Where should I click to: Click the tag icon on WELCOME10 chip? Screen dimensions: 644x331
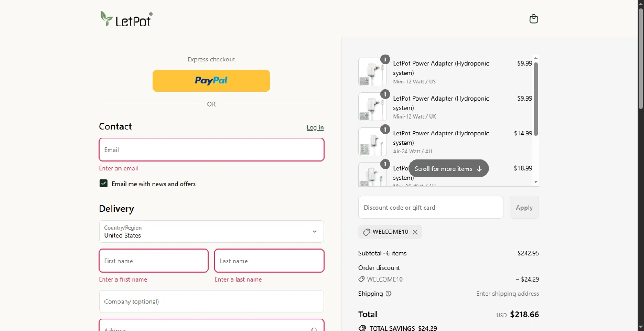[x=366, y=232]
